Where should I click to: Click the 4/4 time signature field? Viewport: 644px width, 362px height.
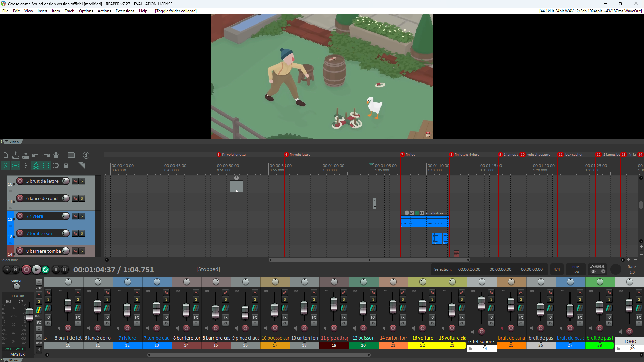(557, 269)
